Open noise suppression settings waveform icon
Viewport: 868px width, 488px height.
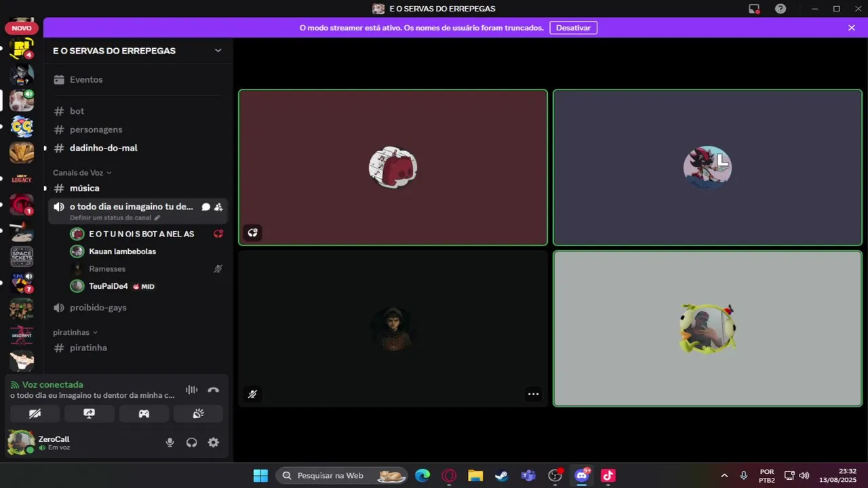coord(192,390)
